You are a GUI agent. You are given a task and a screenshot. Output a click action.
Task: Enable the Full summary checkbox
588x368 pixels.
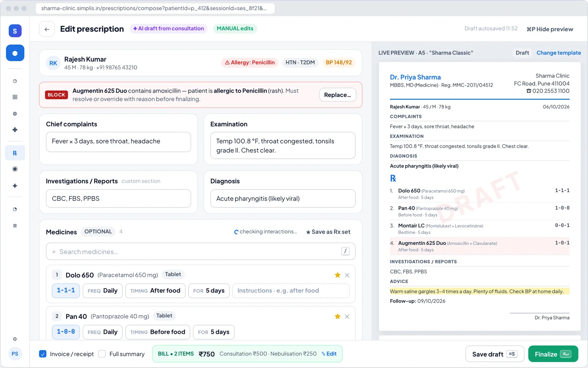[x=102, y=354]
